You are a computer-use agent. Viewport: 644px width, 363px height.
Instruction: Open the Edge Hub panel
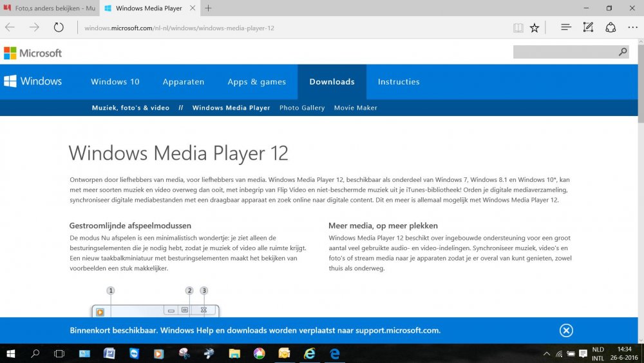point(566,28)
